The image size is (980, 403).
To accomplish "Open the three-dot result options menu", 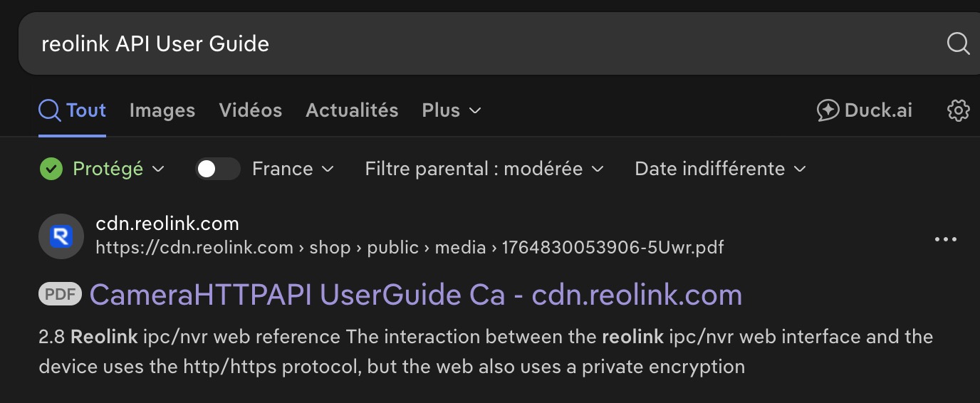I will pyautogui.click(x=945, y=239).
